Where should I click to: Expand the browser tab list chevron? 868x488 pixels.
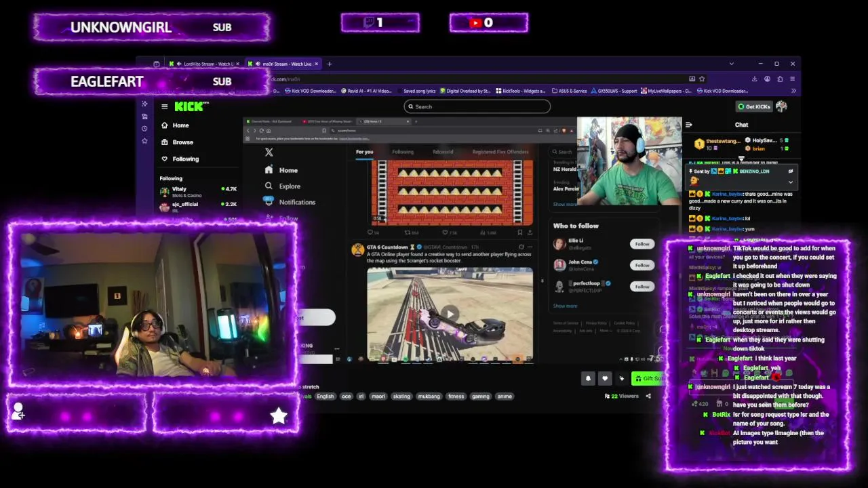pyautogui.click(x=731, y=64)
